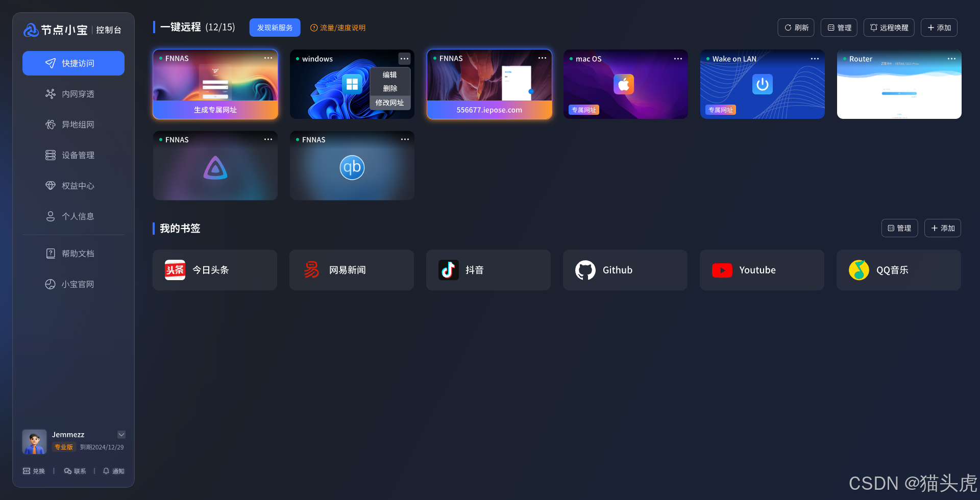The width and height of the screenshot is (980, 500).
Task: Click the 异地组网 globe icon
Action: [x=51, y=124]
